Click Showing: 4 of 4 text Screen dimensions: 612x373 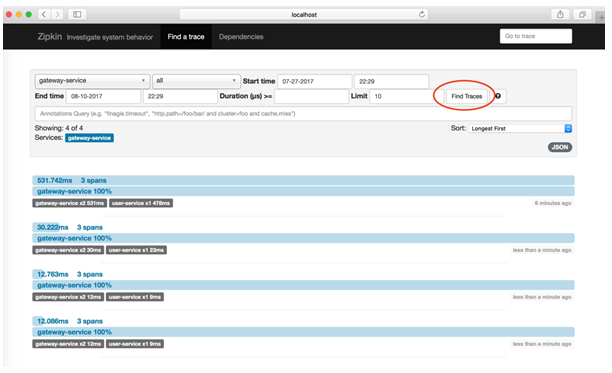[x=59, y=128]
